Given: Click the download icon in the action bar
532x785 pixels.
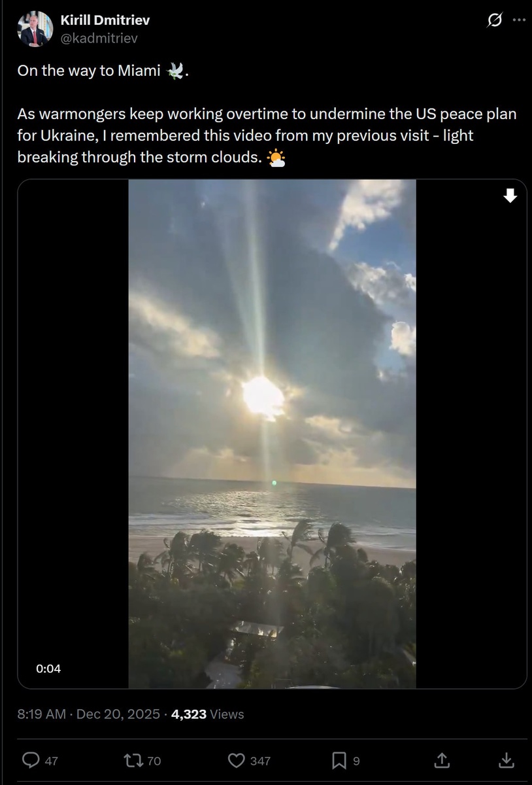Looking at the screenshot, I should (506, 760).
